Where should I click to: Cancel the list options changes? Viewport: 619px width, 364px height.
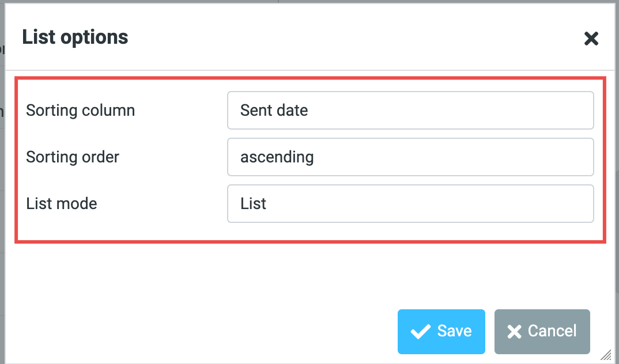pyautogui.click(x=542, y=331)
